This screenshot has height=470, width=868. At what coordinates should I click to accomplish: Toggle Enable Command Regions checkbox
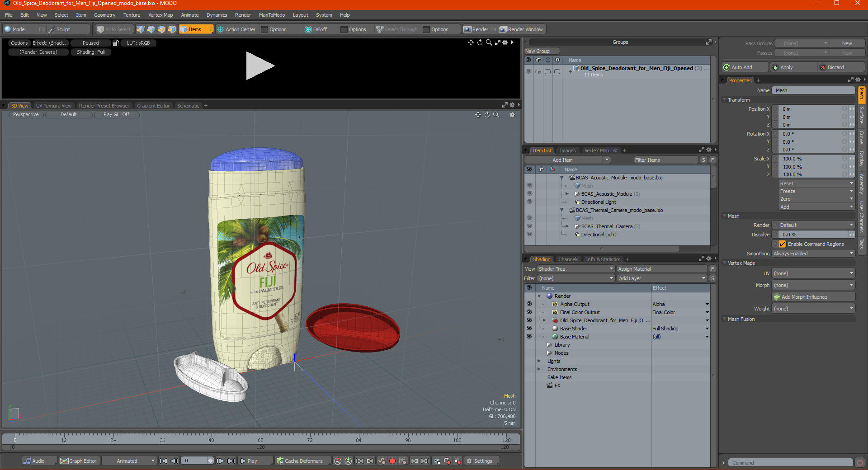(782, 244)
